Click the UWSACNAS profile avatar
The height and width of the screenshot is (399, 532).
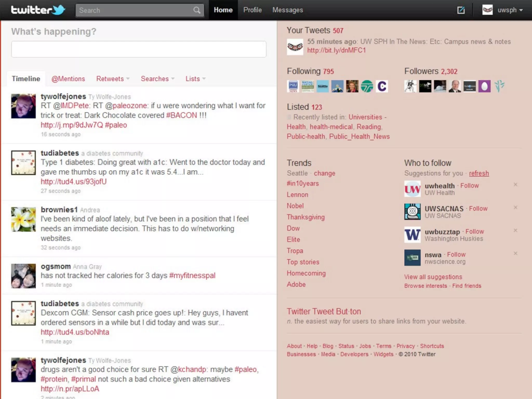[412, 212]
